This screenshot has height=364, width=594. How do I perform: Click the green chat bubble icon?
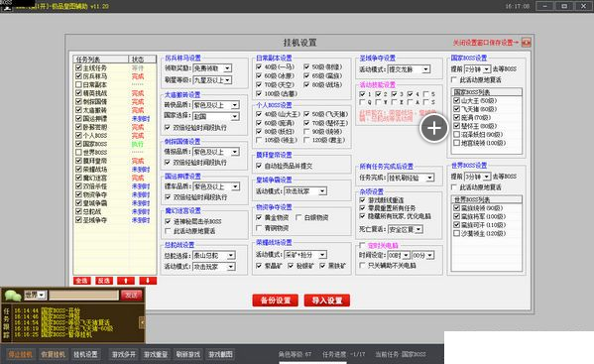(x=13, y=296)
